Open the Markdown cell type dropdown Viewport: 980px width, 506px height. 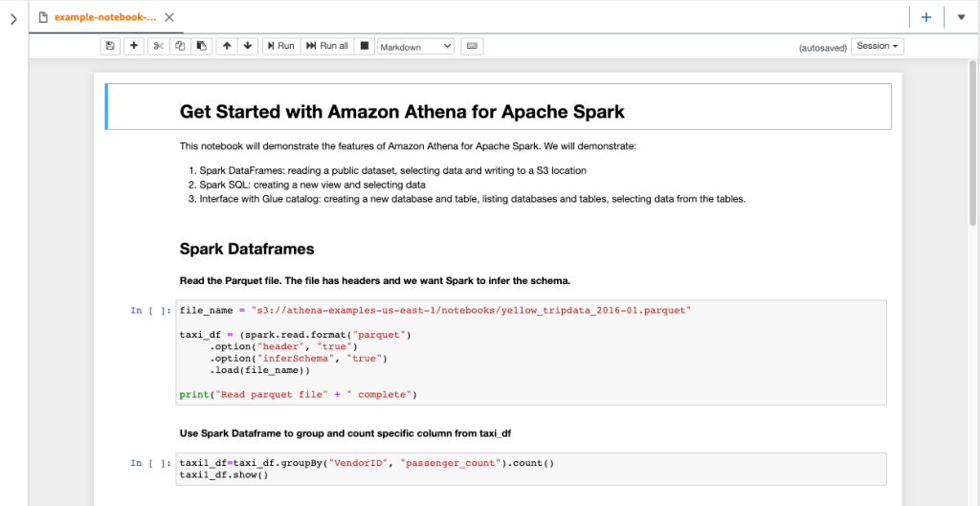coord(416,46)
